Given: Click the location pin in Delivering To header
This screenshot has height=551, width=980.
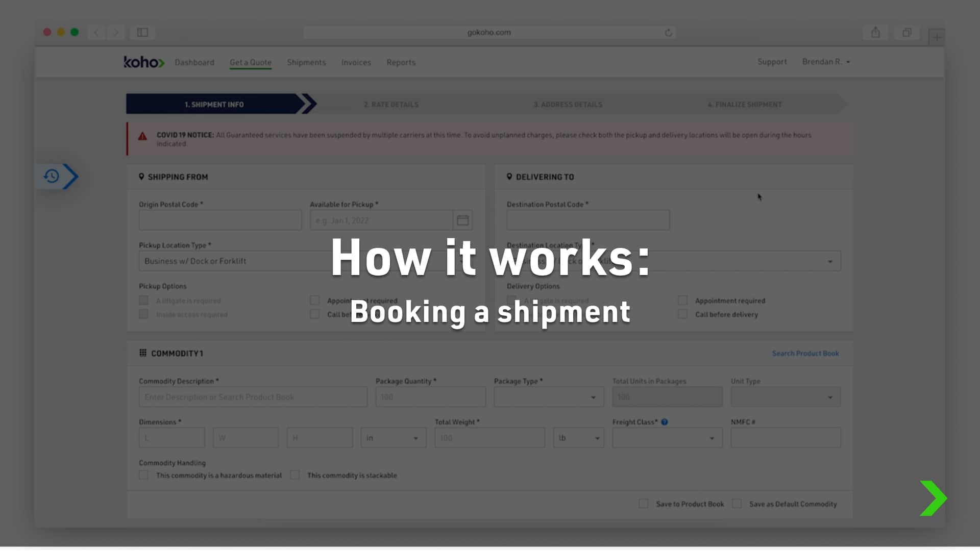Looking at the screenshot, I should tap(510, 176).
